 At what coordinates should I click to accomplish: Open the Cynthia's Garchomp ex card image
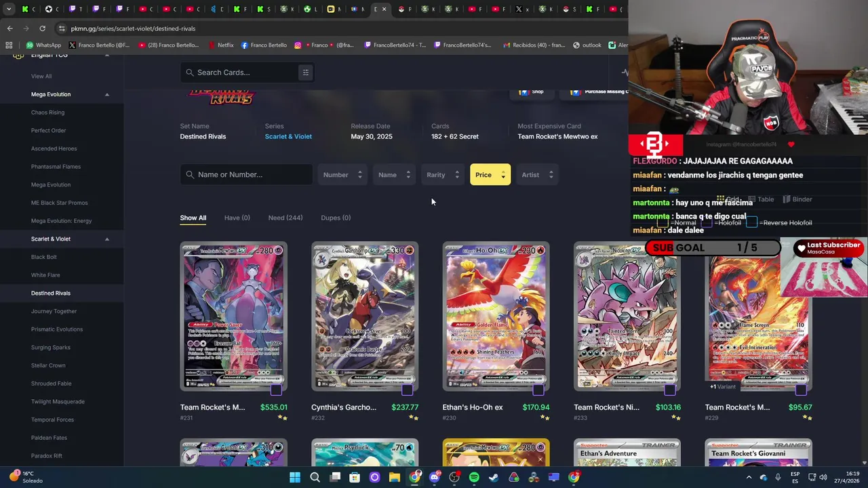coord(365,317)
